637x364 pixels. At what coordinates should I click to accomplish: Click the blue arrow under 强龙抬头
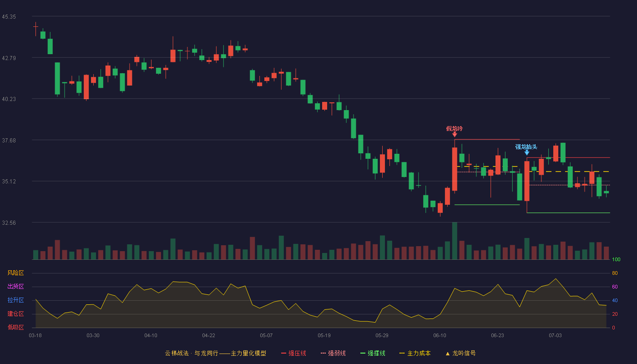[526, 152]
